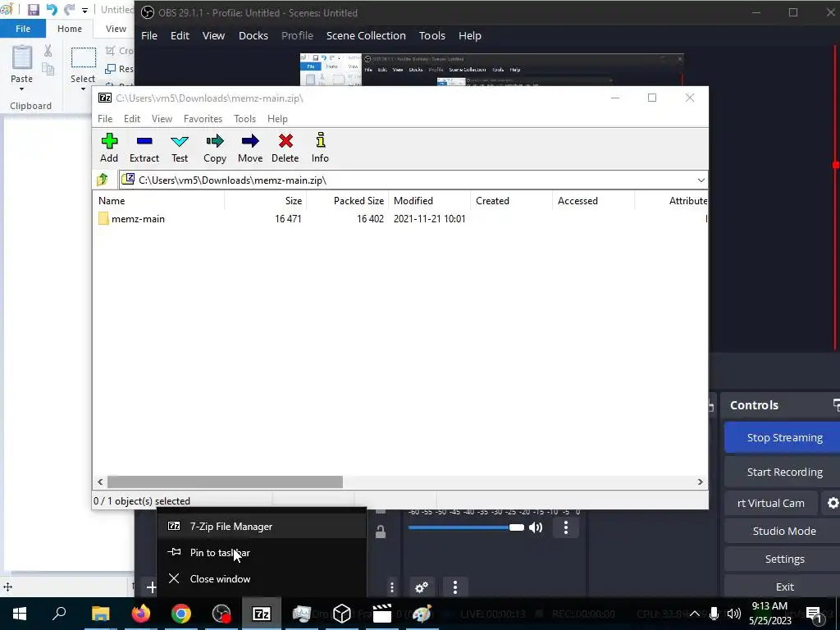The width and height of the screenshot is (840, 630).
Task: Open the Windows Start menu
Action: (x=20, y=614)
